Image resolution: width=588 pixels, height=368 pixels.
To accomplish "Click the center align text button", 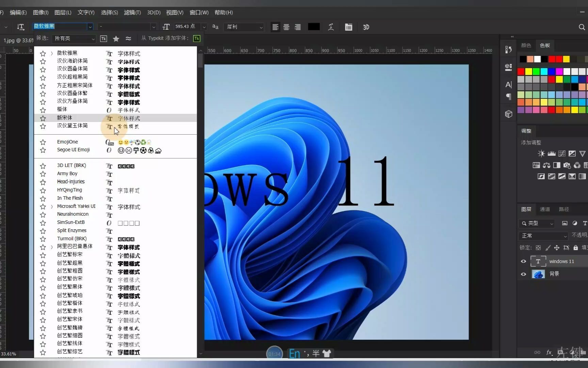I will [287, 27].
